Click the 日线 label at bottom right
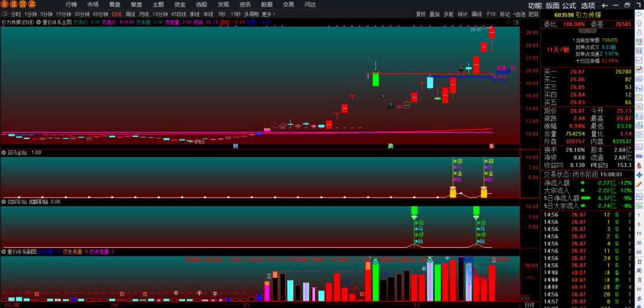 pyautogui.click(x=529, y=304)
